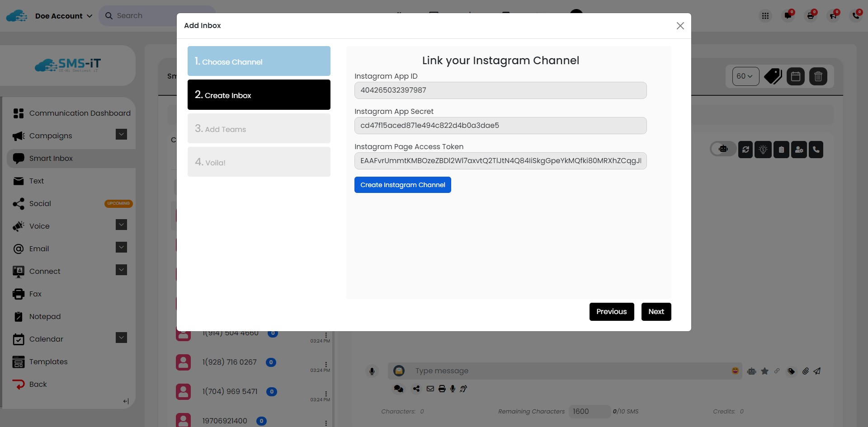Start voice recording with the microphone icon
Viewport: 868px width, 427px height.
click(x=372, y=371)
